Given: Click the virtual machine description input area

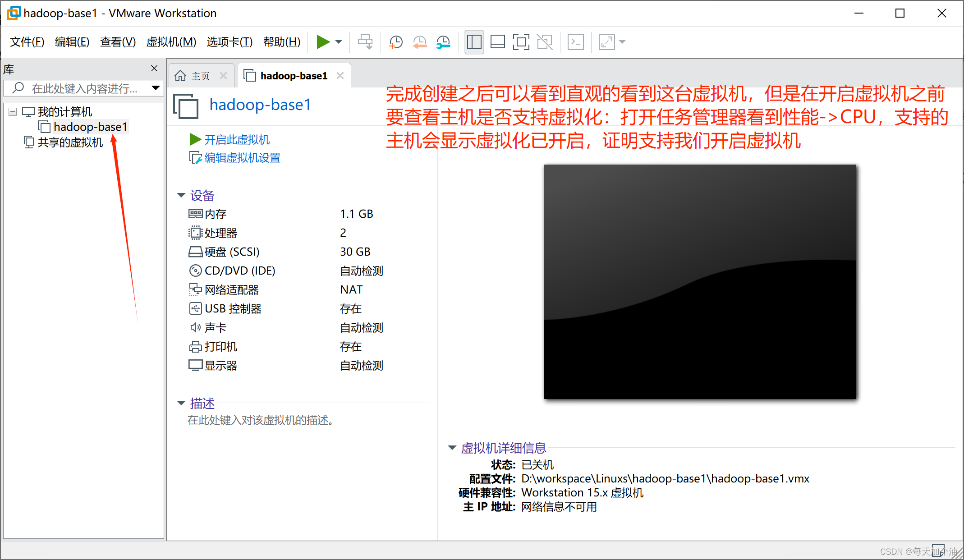Looking at the screenshot, I should click(261, 420).
